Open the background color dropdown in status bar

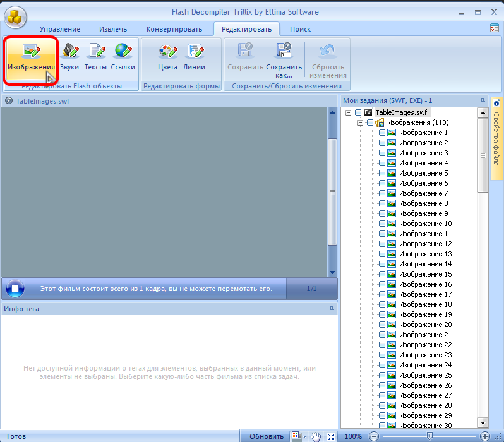coord(304,436)
